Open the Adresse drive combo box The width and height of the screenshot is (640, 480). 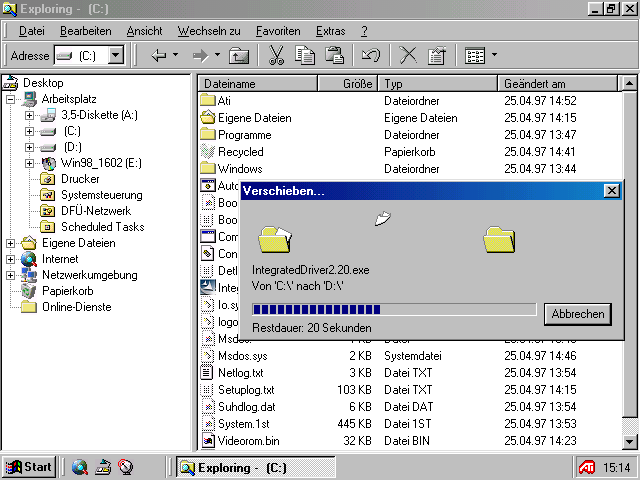click(89, 55)
